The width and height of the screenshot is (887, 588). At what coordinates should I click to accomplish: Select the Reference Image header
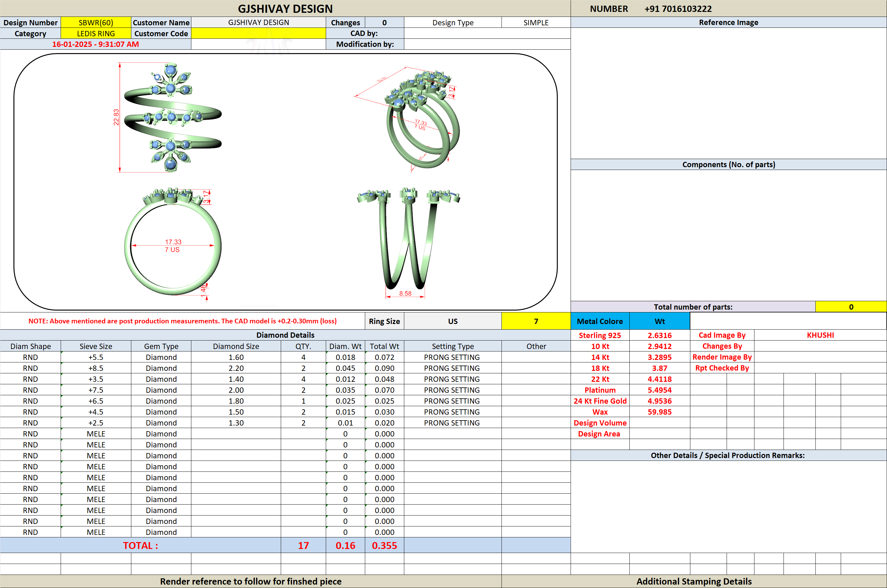728,22
